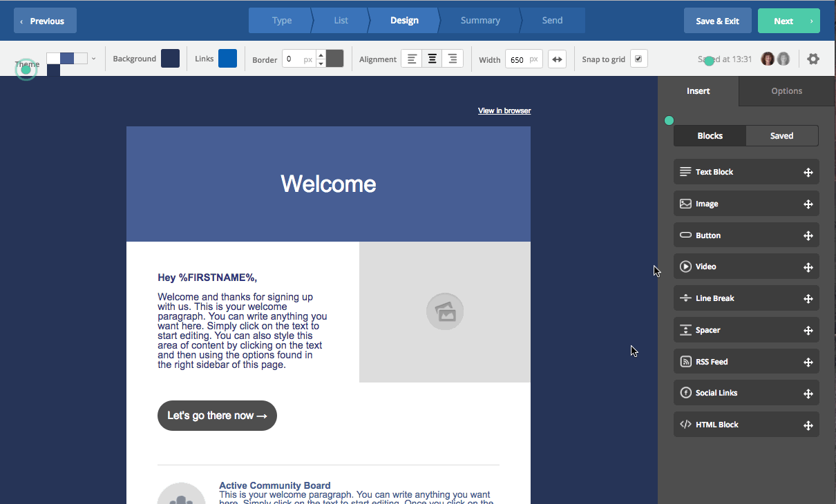Click the Save & Exit button

(x=717, y=21)
